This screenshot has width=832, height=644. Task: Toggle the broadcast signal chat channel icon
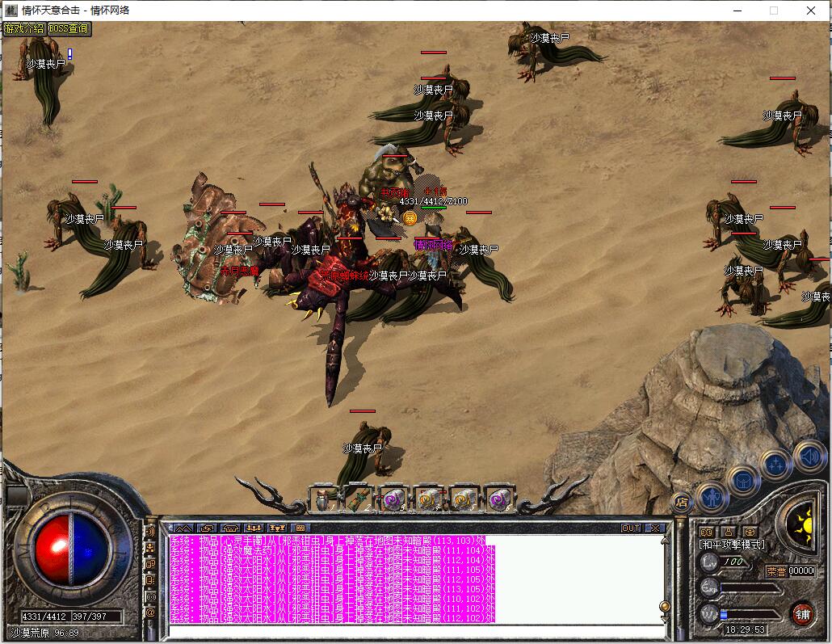tap(151, 532)
